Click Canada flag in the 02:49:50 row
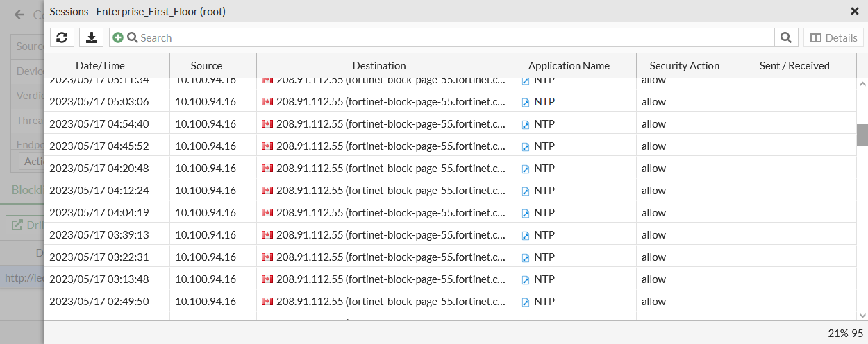 tap(267, 302)
